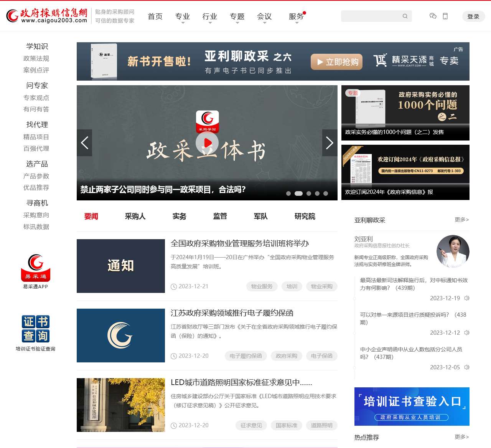Open sidebar link 案例点评
This screenshot has height=448, width=491.
pyautogui.click(x=36, y=70)
